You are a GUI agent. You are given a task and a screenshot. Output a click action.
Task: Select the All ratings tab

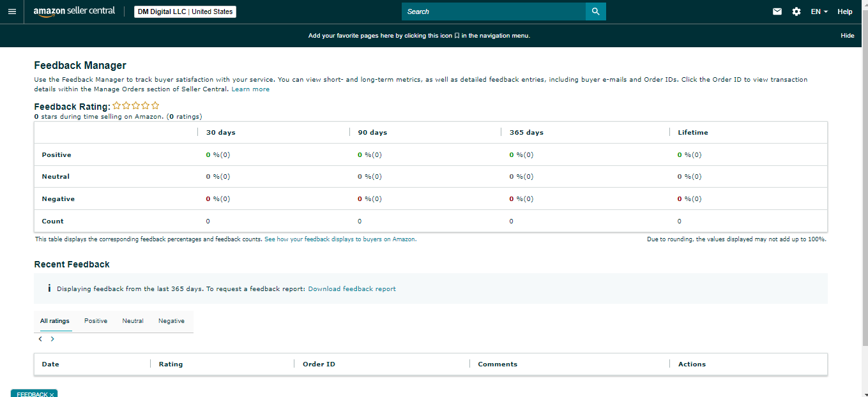(x=55, y=321)
